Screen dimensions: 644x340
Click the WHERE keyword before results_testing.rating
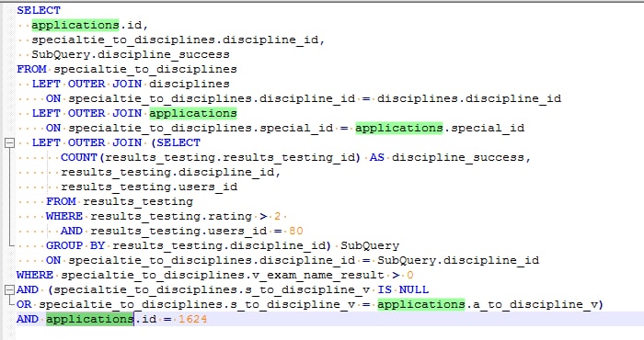click(x=64, y=216)
